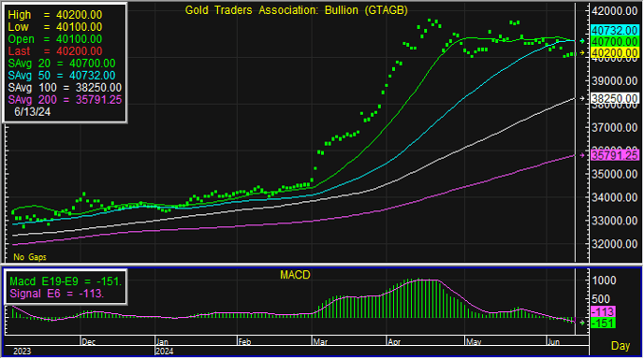
Task: Click the Day interval label
Action: tap(621, 346)
